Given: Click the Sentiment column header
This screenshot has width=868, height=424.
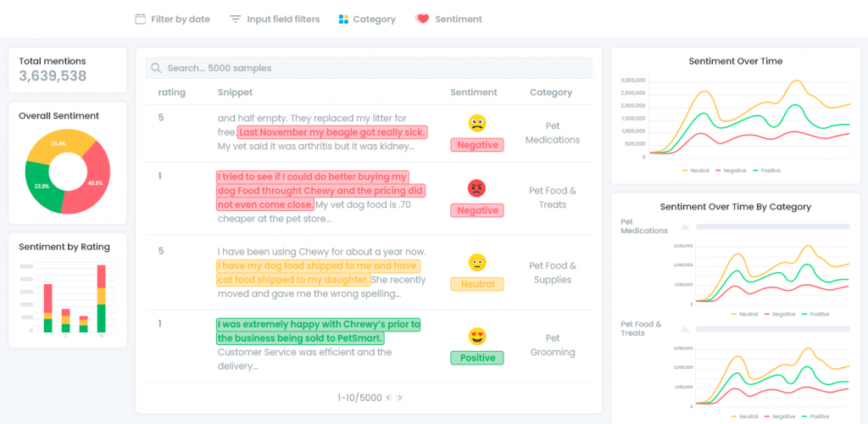Looking at the screenshot, I should click(474, 92).
